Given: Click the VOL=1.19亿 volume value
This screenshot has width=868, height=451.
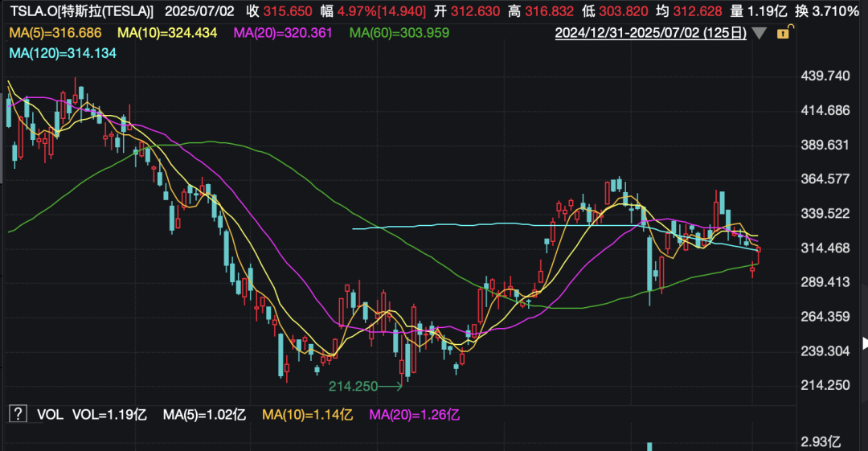Looking at the screenshot, I should (x=109, y=415).
